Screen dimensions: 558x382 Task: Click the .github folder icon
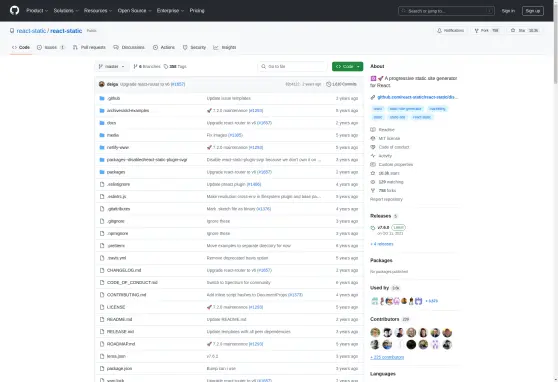pyautogui.click(x=102, y=98)
